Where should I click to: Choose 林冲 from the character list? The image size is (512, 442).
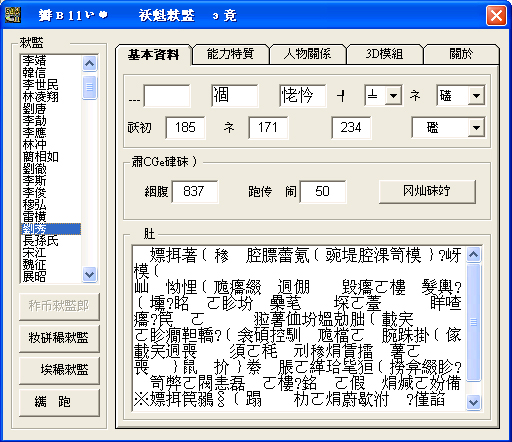34,145
